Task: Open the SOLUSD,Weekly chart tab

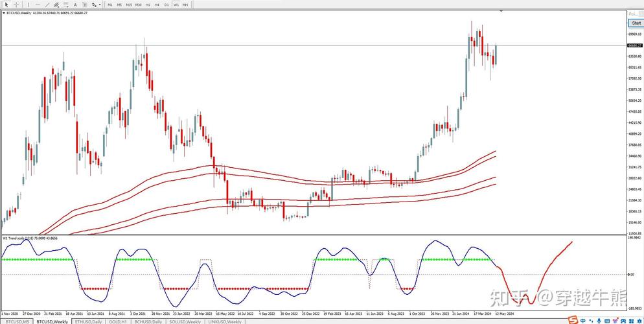Action: 185,321
